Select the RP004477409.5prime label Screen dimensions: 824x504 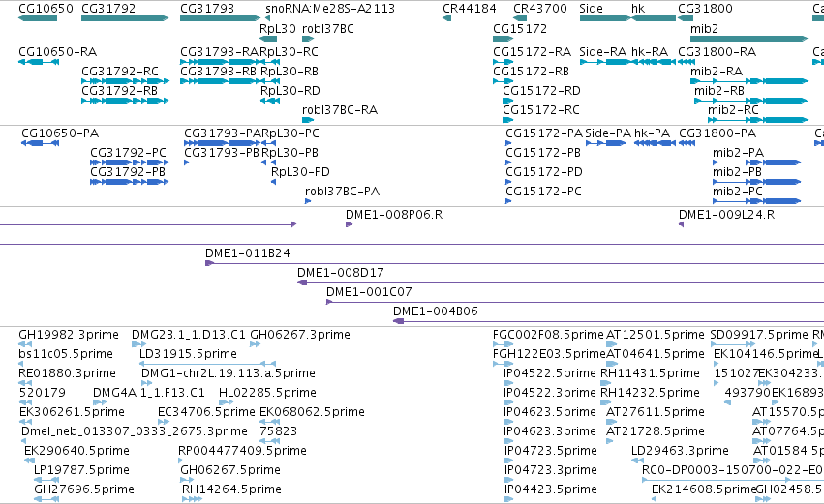[242, 452]
